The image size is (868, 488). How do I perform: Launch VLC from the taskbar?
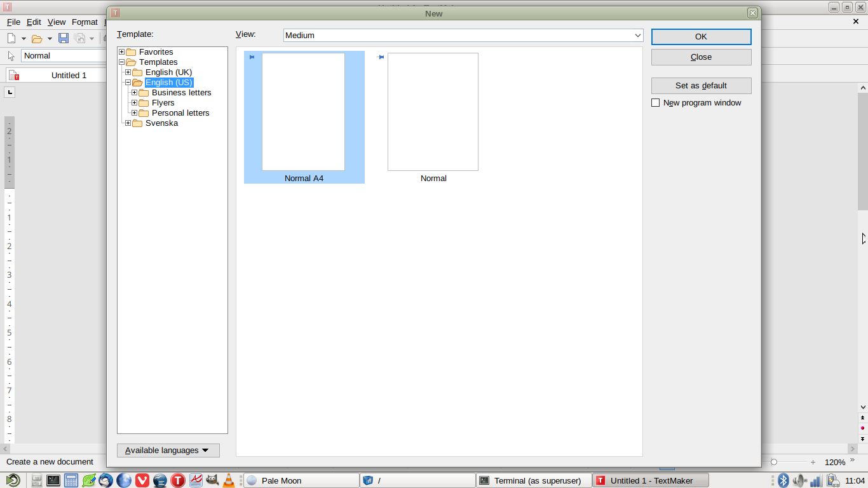pos(227,480)
